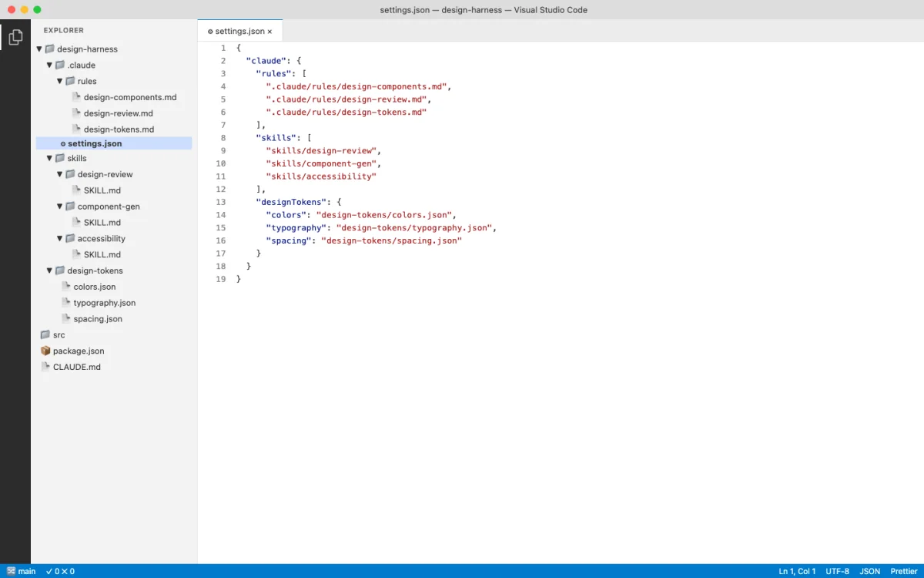The height and width of the screenshot is (578, 924).
Task: Collapse the .claude folder arrow
Action: (49, 66)
